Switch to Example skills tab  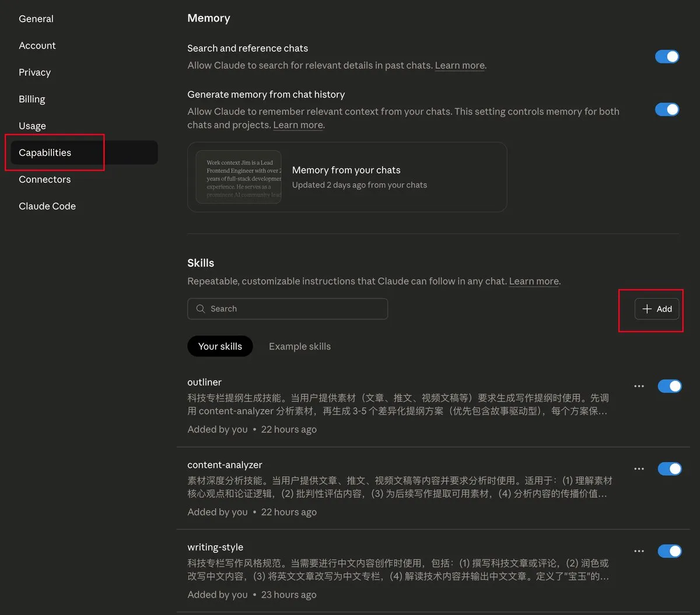[300, 346]
